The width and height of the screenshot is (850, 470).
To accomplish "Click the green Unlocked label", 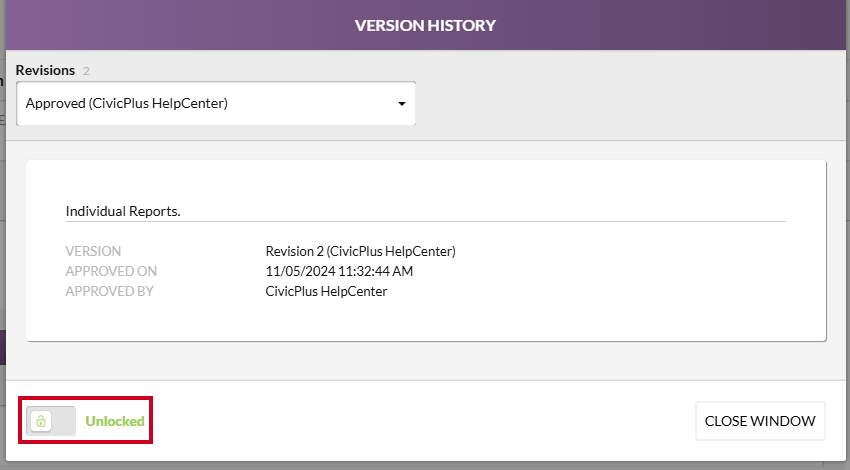I will [x=115, y=421].
